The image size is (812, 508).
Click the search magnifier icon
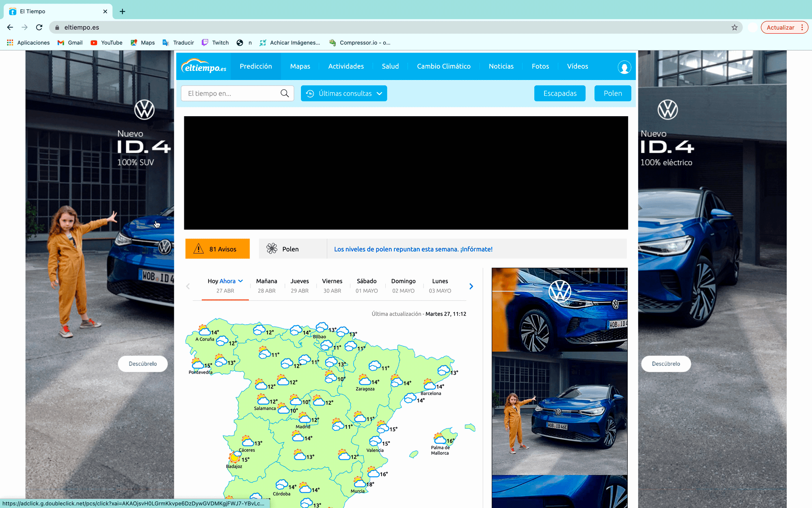point(285,93)
